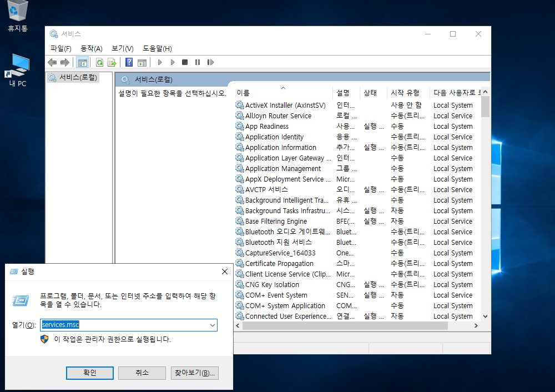The height and width of the screenshot is (392, 555).
Task: Click the horizontal scrollbar left arrow
Action: click(x=238, y=325)
